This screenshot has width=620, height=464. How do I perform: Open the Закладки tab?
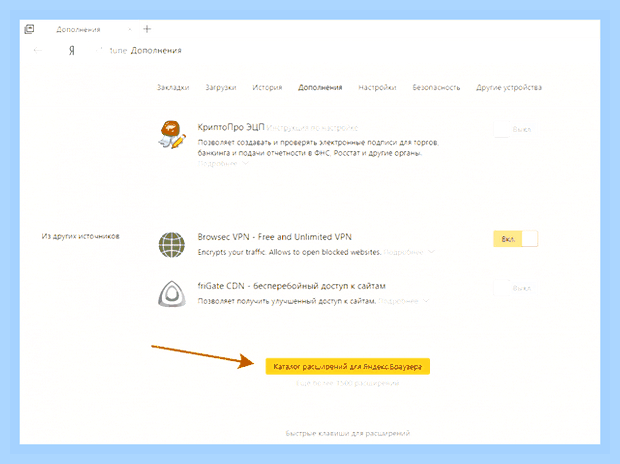[x=173, y=87]
